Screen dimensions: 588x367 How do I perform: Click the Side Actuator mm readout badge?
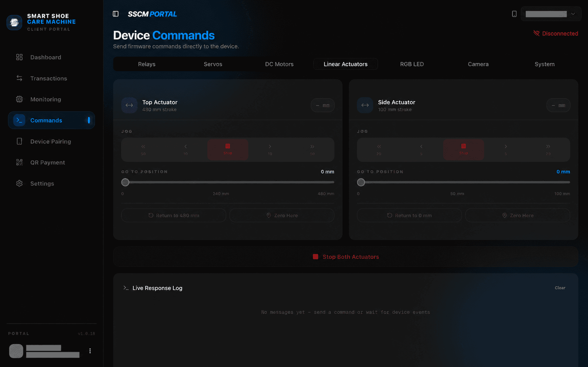pos(558,106)
